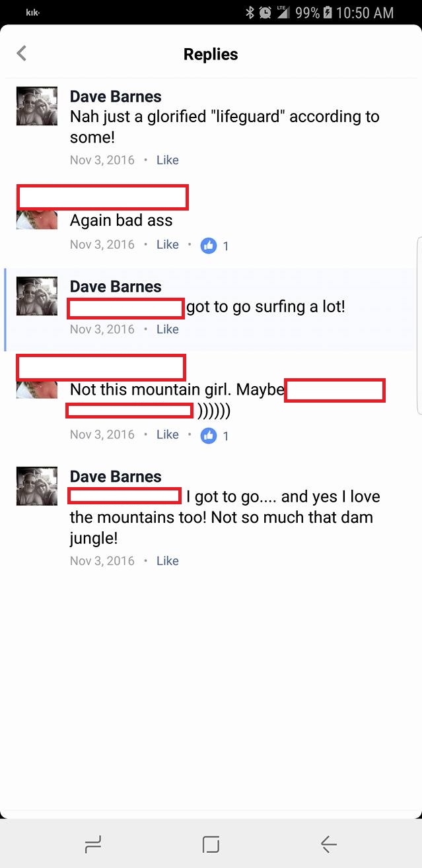Open Android recent apps navigation icon
Screen dimensions: 422x868
93,844
